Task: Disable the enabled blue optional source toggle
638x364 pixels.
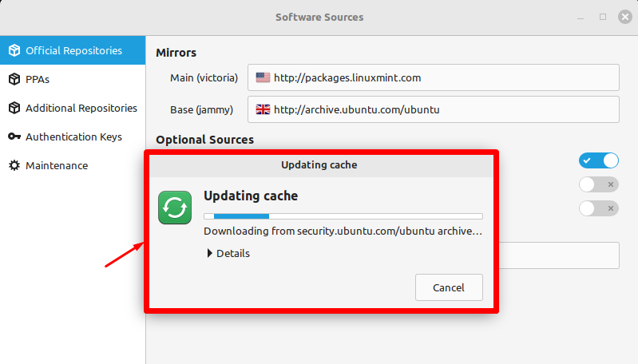Action: click(599, 160)
